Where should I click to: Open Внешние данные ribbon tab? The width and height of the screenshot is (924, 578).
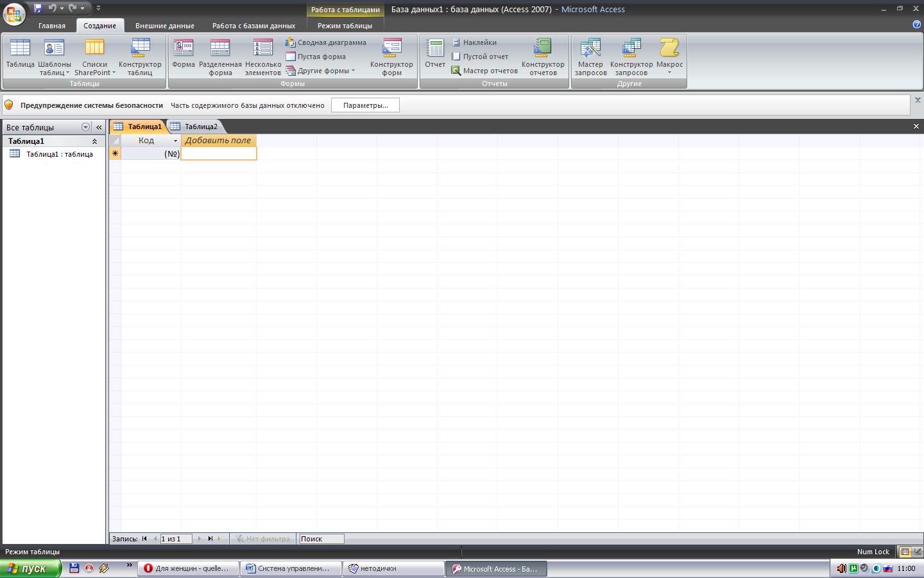coord(165,26)
